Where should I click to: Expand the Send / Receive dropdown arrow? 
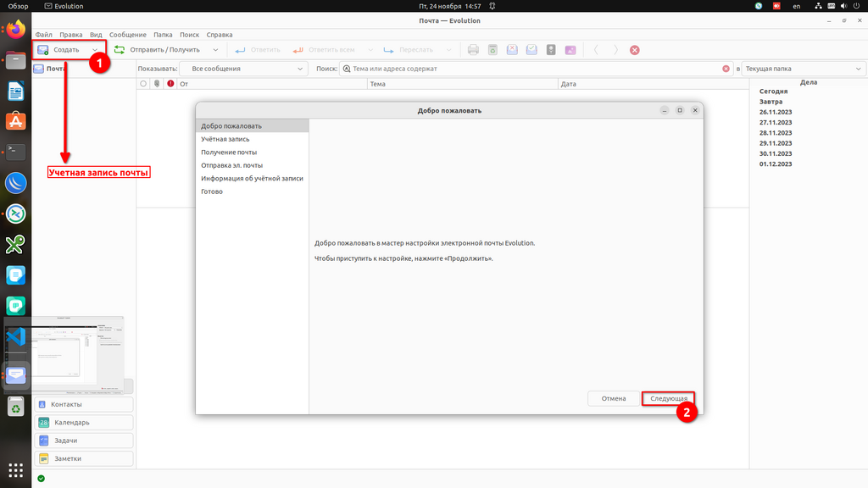click(x=215, y=50)
